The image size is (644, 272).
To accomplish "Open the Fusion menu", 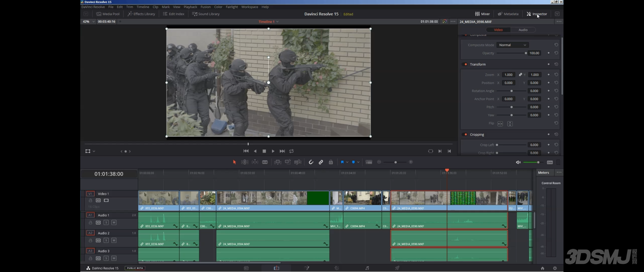I will click(x=206, y=7).
